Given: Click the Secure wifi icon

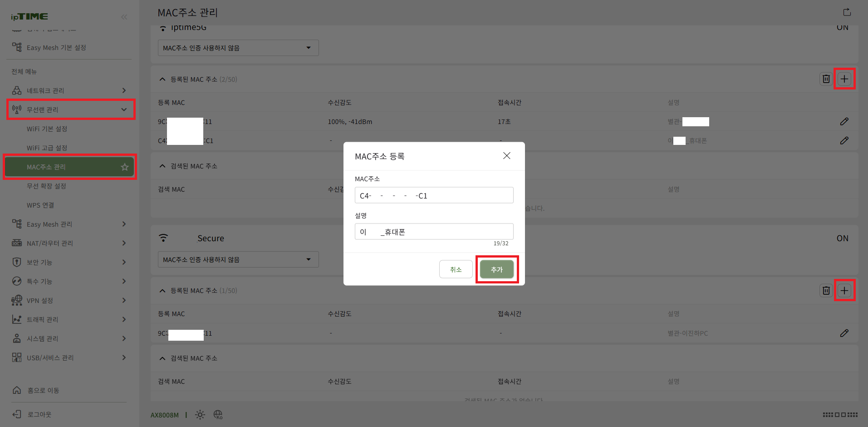Looking at the screenshot, I should 163,238.
